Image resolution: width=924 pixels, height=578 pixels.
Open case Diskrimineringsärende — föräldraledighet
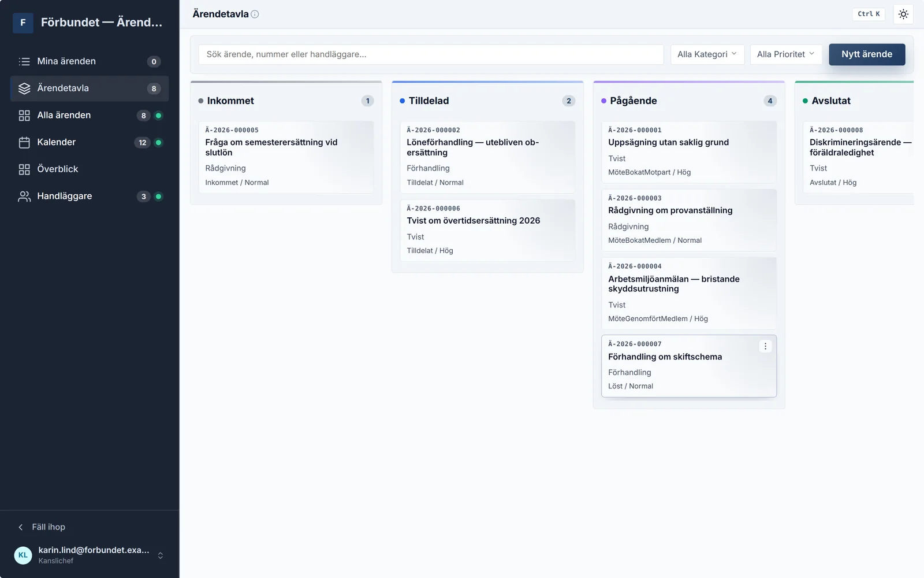click(858, 157)
